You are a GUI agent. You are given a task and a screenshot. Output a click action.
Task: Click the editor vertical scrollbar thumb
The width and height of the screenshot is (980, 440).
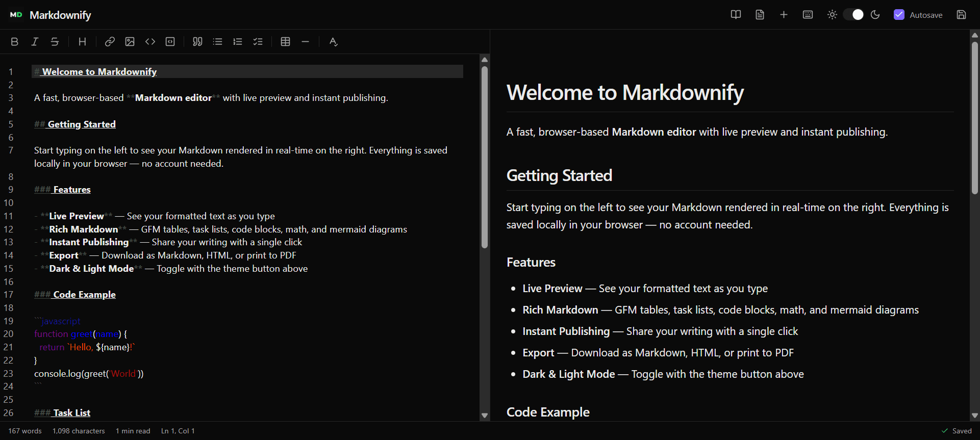pyautogui.click(x=485, y=158)
